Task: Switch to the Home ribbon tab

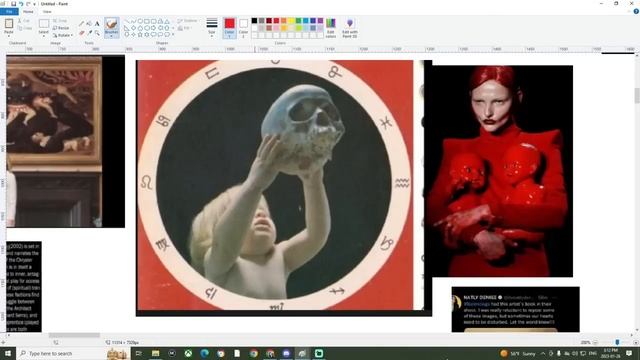Action: [28, 12]
